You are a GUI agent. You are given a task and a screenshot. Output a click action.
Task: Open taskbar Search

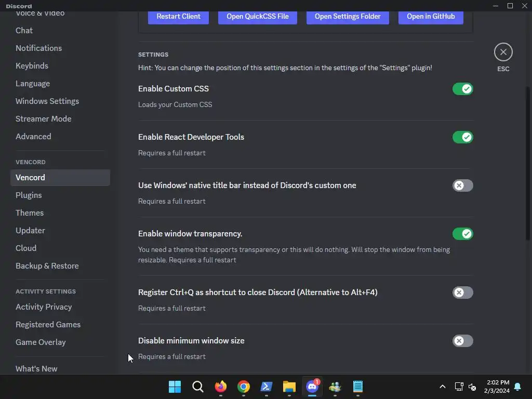pos(197,387)
